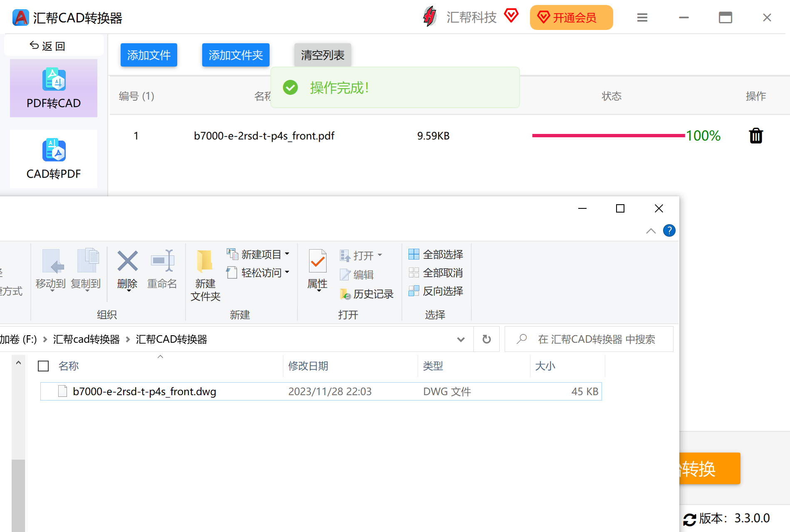Click the 45 KB size cell

click(585, 391)
